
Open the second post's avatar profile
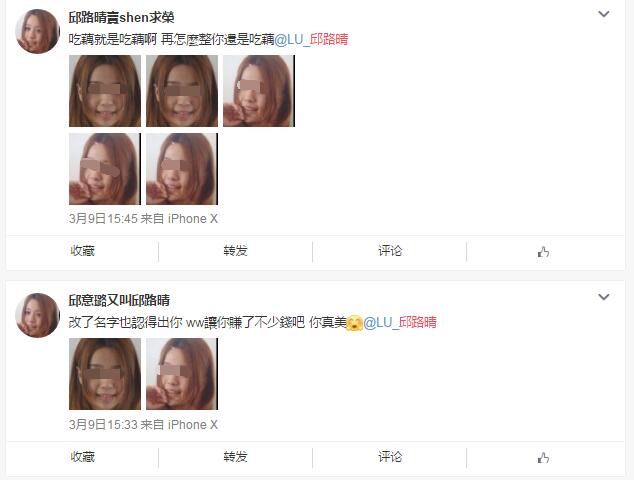coord(37,315)
